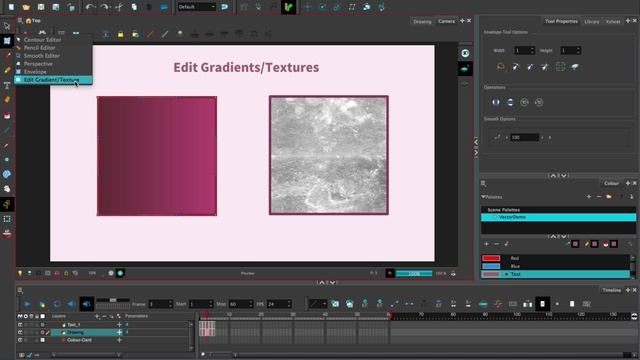This screenshot has height=360, width=640.
Task: Click the add colour plus button above the swatch list
Action: point(486,244)
